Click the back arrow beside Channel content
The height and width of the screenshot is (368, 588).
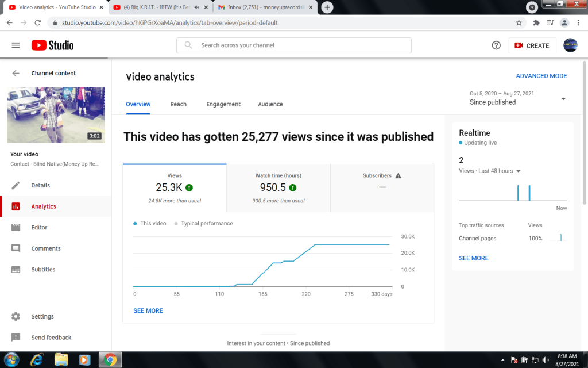point(16,73)
